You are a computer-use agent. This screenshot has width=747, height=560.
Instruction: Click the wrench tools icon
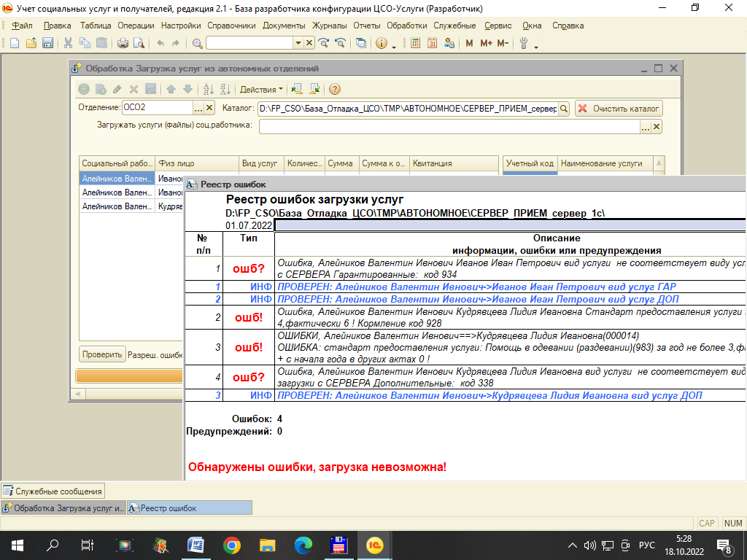pos(524,43)
